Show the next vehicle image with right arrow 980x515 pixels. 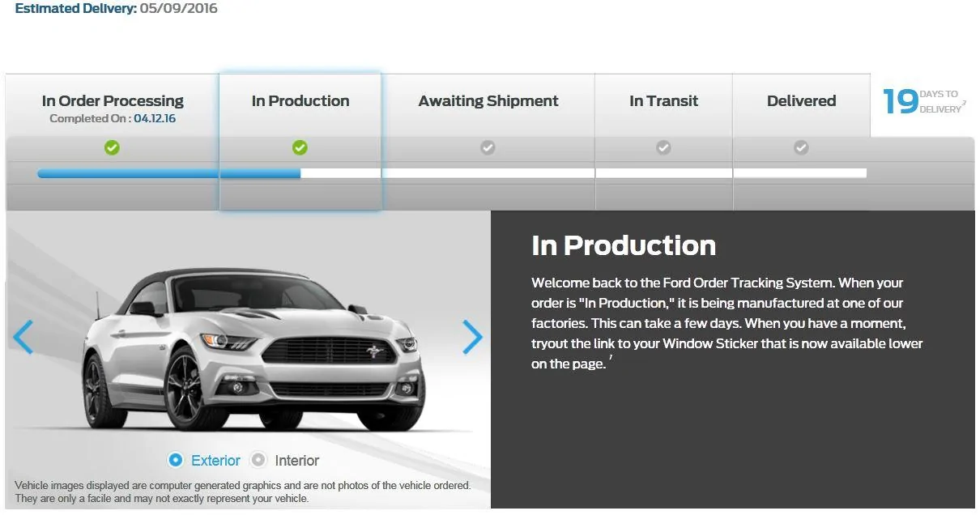[x=472, y=337]
